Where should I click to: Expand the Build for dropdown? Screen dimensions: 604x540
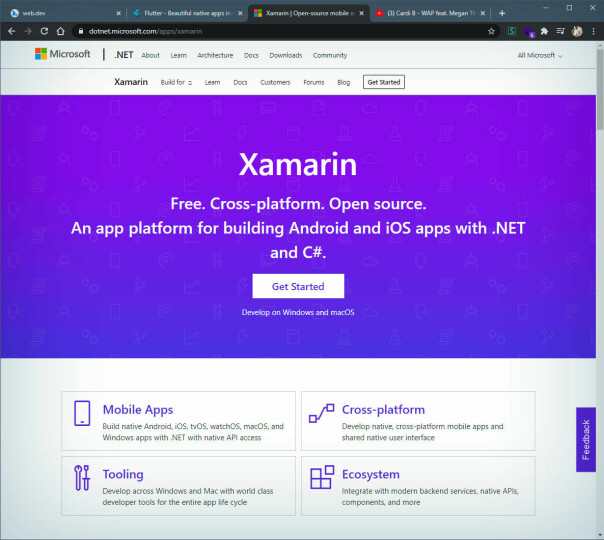(176, 82)
